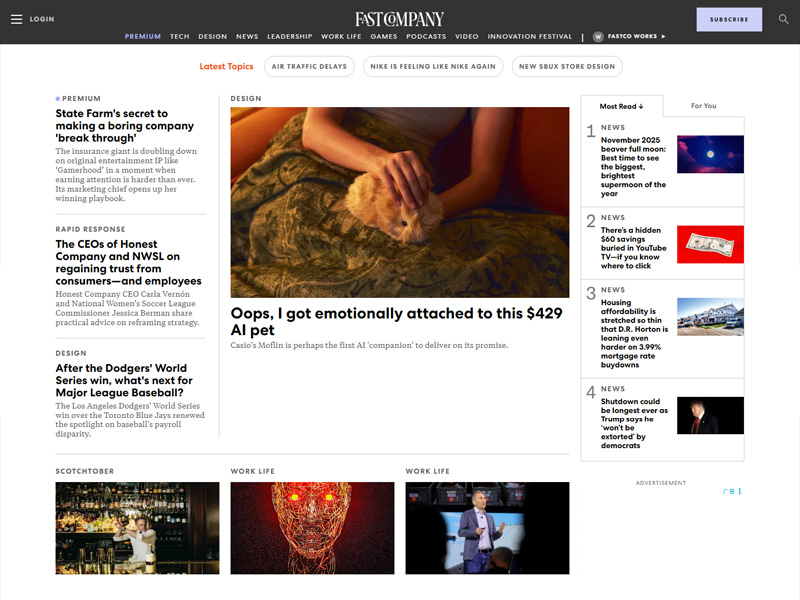Open the Leadership menu item
This screenshot has height=600, width=800.
click(x=290, y=36)
